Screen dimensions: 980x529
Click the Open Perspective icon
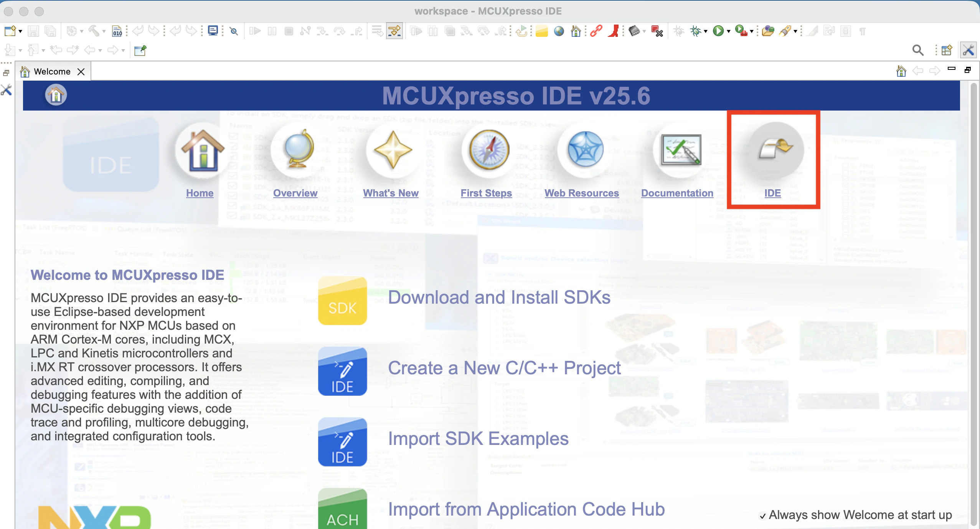[x=947, y=50]
